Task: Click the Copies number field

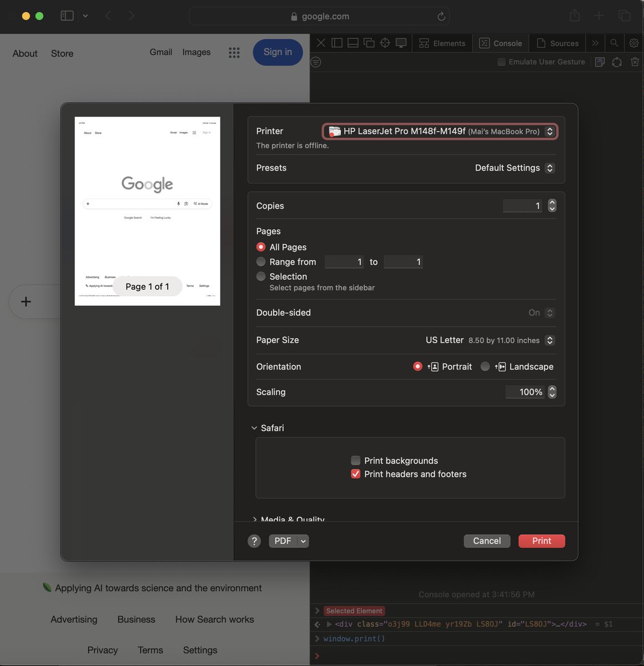Action: click(522, 206)
